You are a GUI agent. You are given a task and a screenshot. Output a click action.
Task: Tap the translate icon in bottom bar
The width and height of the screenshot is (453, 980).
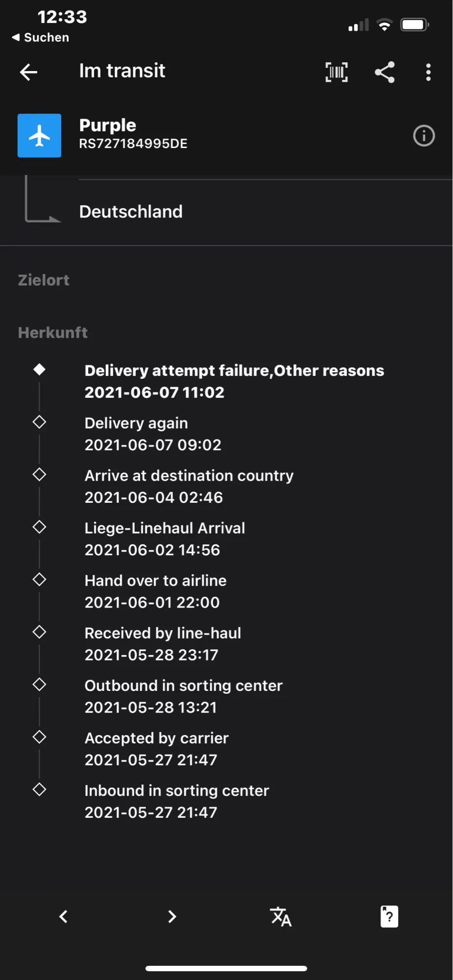(281, 916)
